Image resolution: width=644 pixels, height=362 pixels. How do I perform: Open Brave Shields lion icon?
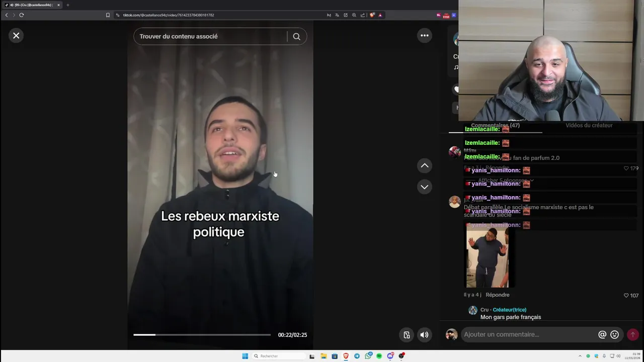pos(372,15)
